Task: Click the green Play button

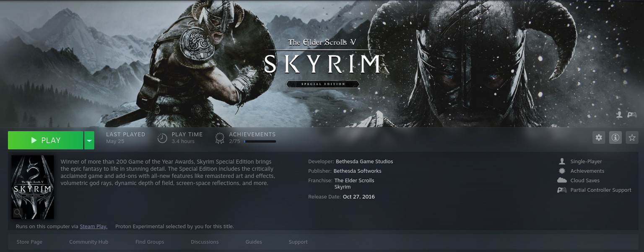Action: pos(45,140)
